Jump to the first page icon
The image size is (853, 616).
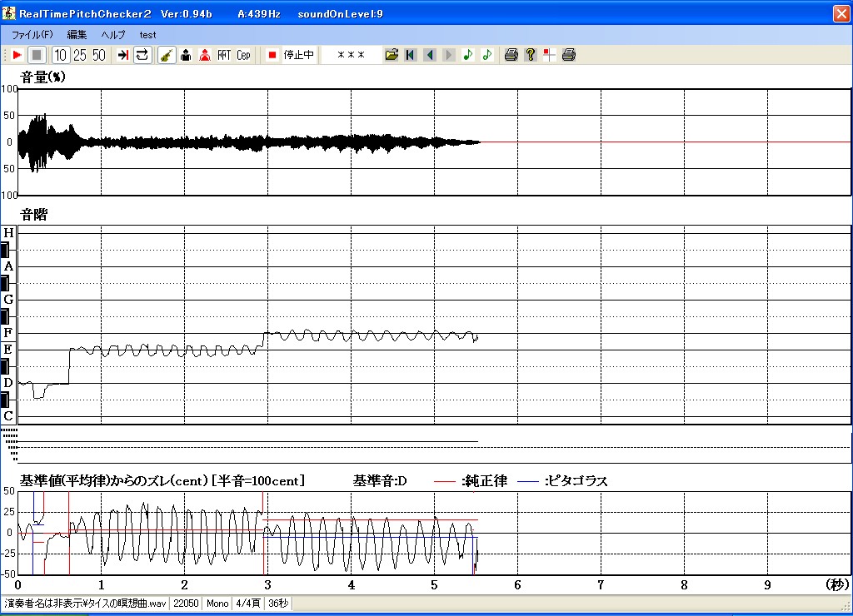(411, 55)
